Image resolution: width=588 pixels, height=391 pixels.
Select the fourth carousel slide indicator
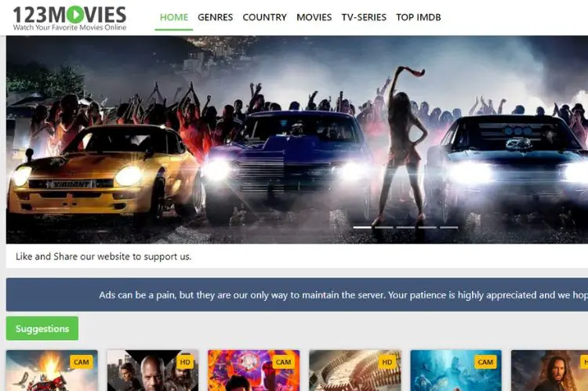point(427,227)
